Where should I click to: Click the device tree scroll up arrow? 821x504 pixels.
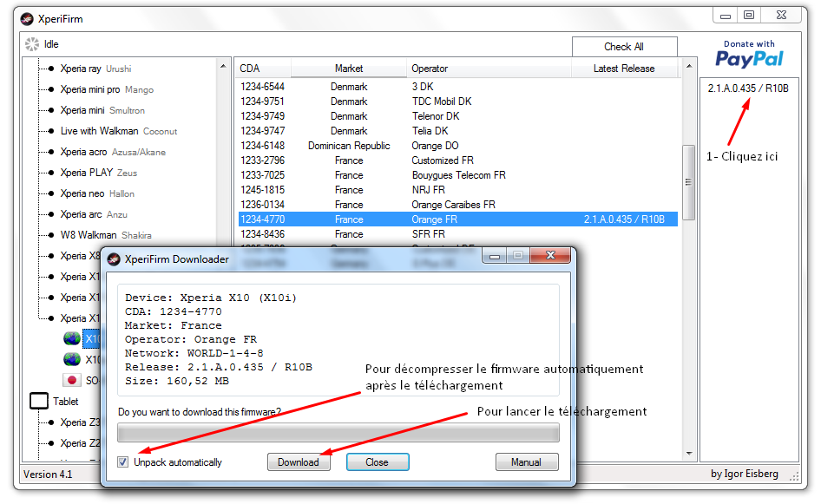coord(223,67)
